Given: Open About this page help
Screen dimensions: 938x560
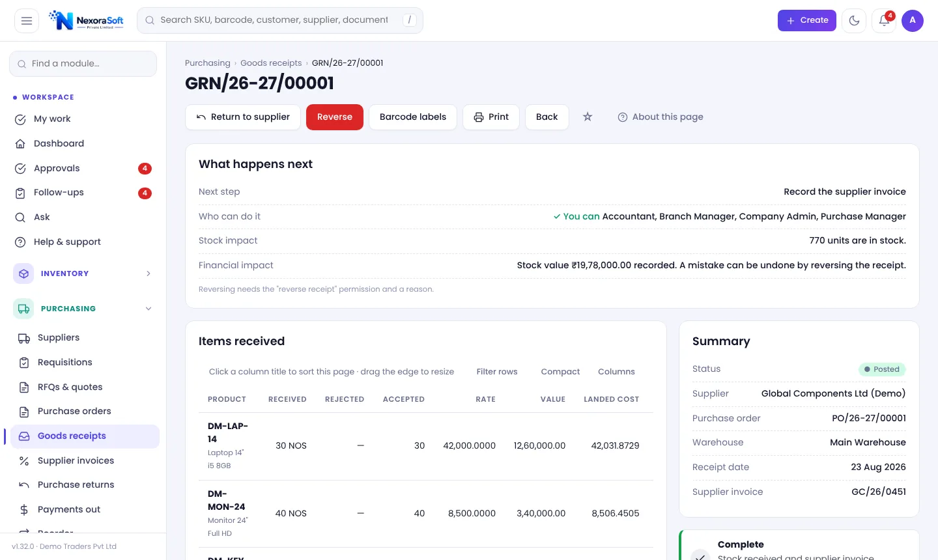Looking at the screenshot, I should coord(661,117).
